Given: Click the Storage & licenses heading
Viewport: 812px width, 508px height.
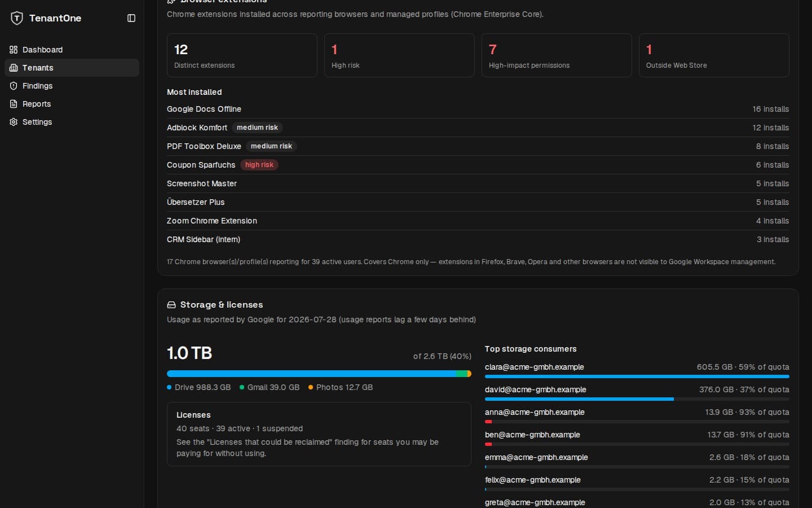Looking at the screenshot, I should tap(222, 305).
